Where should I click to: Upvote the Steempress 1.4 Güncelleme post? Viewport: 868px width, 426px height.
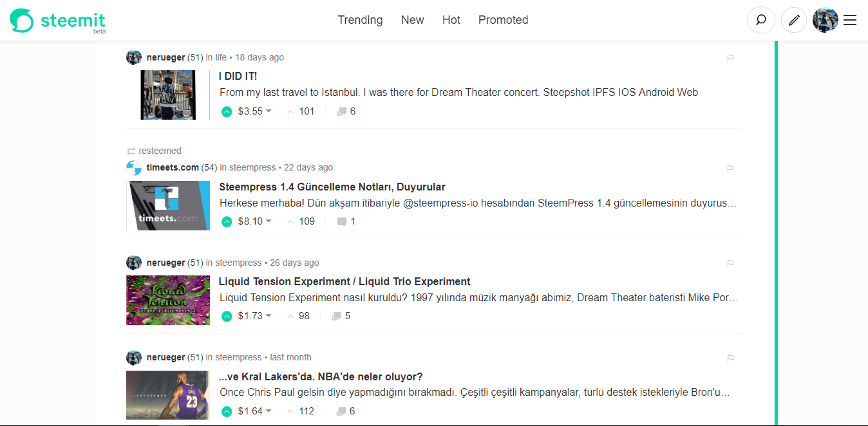click(x=227, y=221)
